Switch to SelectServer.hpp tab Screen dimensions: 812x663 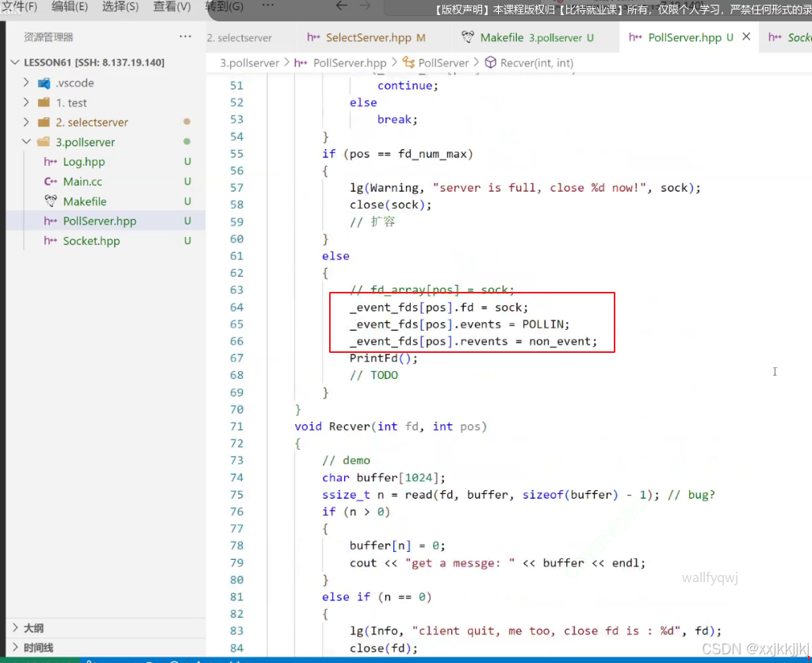(366, 37)
